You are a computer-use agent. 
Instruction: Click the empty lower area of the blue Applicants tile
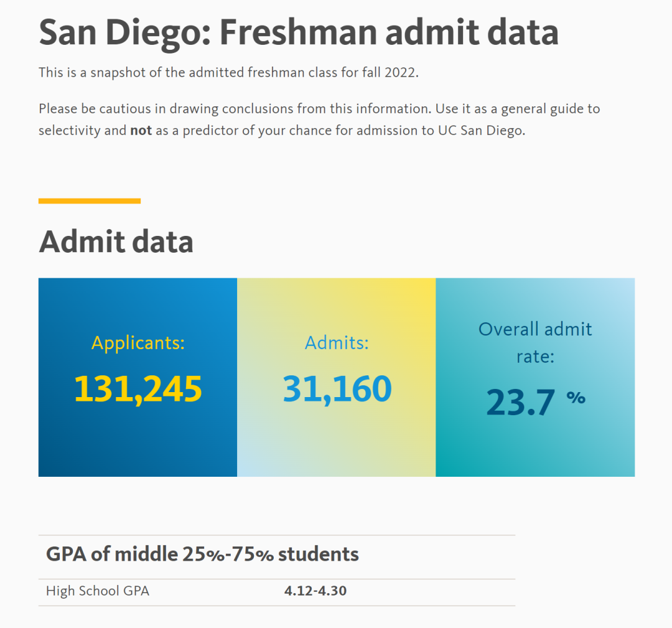tap(138, 448)
